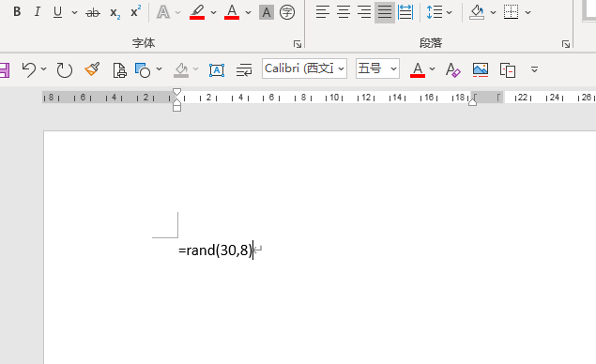The image size is (596, 364).
Task: Open Shapes dropdown arrow in quick toolbar
Action: [159, 68]
